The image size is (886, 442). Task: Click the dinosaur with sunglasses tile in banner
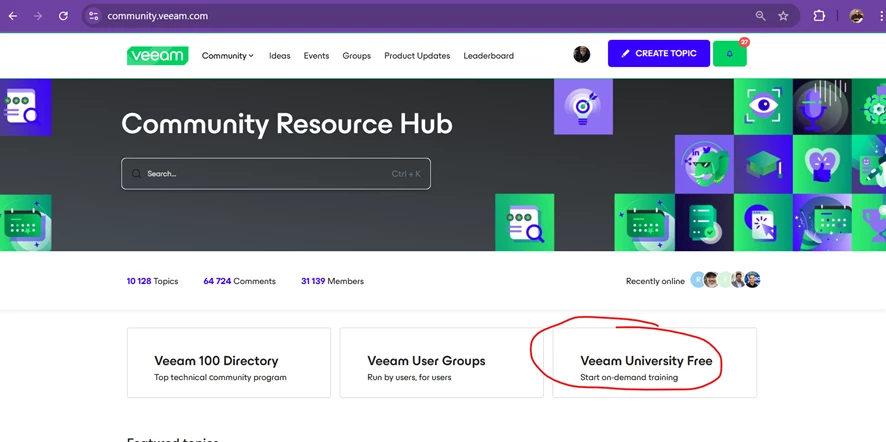(704, 164)
